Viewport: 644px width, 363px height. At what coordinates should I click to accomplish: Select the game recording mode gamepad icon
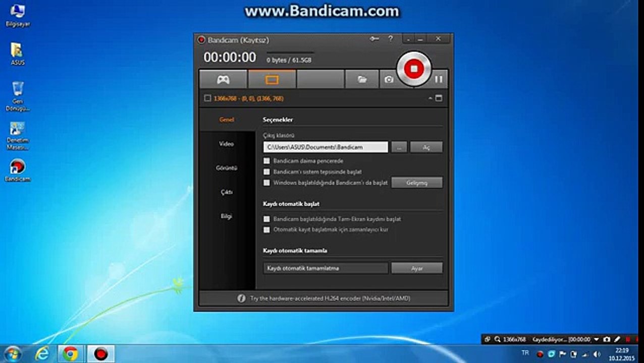(x=223, y=79)
